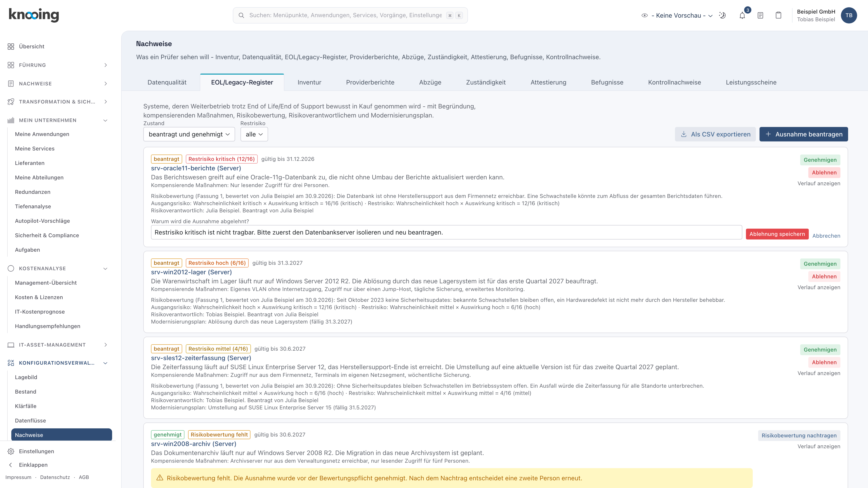This screenshot has height=488, width=868.
Task: Switch to the Datenqualität tab
Action: pos(167,82)
